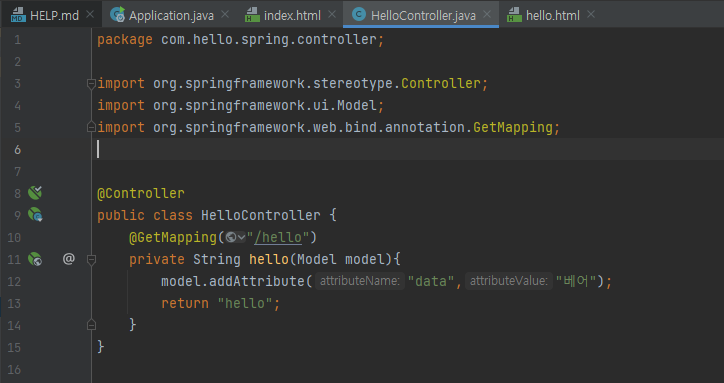724x383 pixels.
Task: Close the index.html tab
Action: (x=332, y=15)
